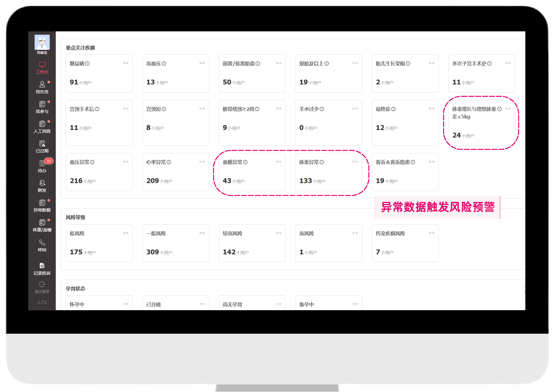Expand 高风险 card using >> arrow
This screenshot has height=392, width=555.
tap(355, 233)
